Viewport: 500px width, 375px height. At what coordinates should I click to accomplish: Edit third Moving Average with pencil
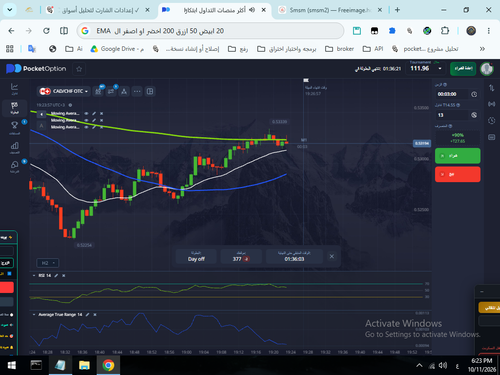pyautogui.click(x=94, y=127)
